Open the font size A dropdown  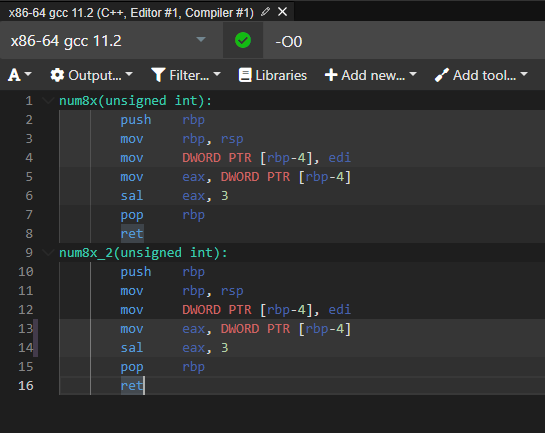pyautogui.click(x=20, y=75)
